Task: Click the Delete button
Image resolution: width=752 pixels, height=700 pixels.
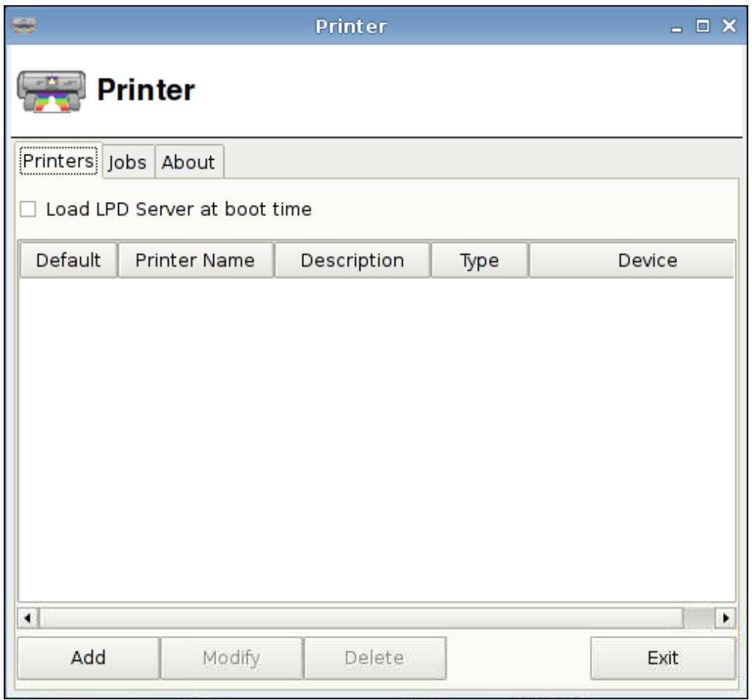Action: [375, 658]
